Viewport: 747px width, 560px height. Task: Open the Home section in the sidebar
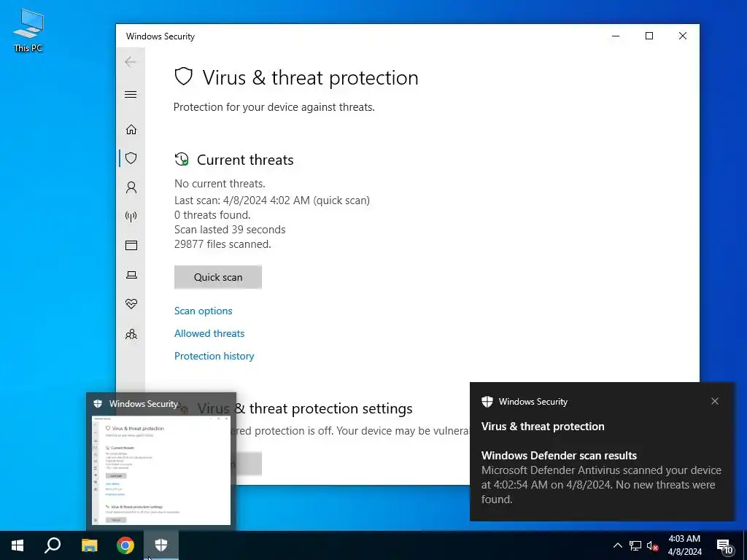pos(131,130)
